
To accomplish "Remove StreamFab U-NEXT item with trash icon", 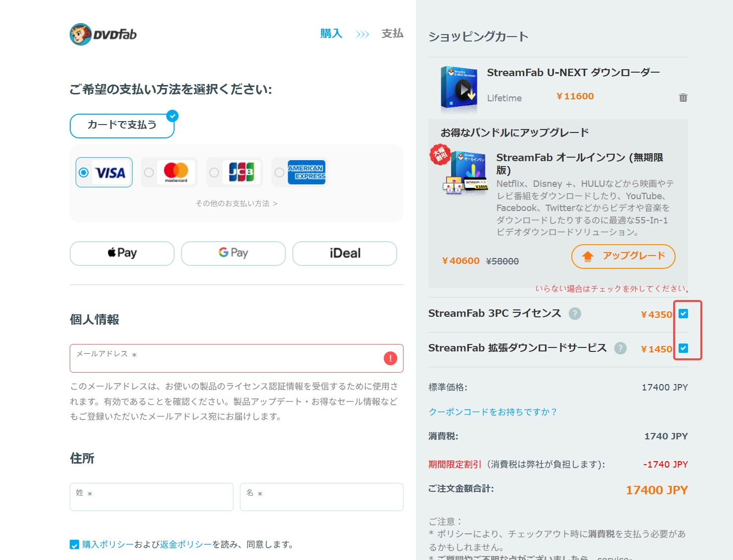I will click(683, 97).
